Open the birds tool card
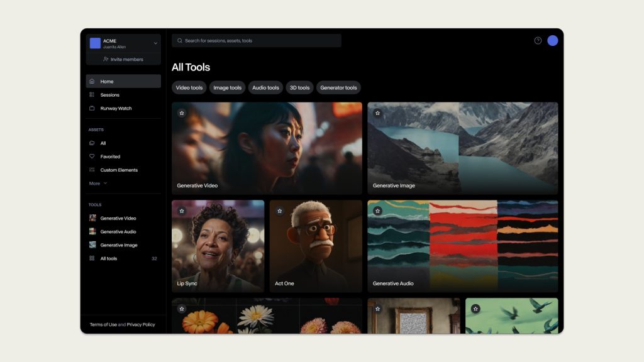Screen dimensions: 644x362 click(x=512, y=315)
